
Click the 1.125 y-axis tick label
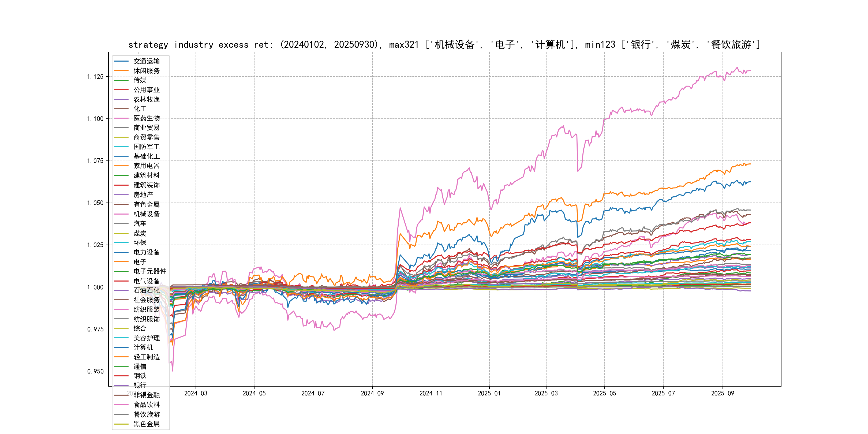tap(95, 77)
